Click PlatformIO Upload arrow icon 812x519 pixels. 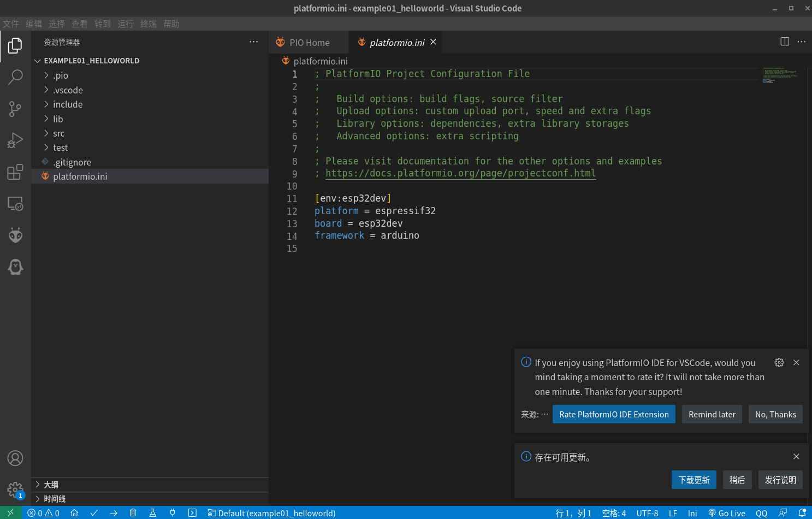coord(114,513)
